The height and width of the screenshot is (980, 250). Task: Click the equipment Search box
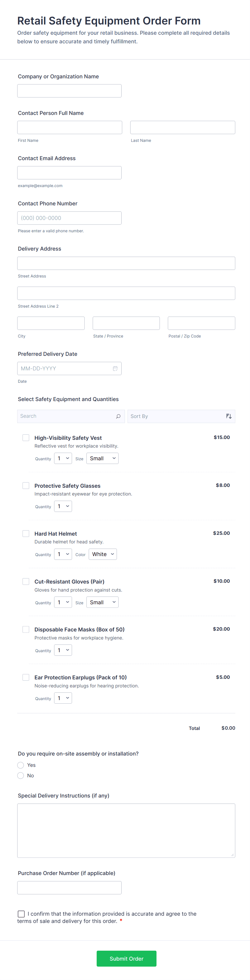[x=66, y=416]
